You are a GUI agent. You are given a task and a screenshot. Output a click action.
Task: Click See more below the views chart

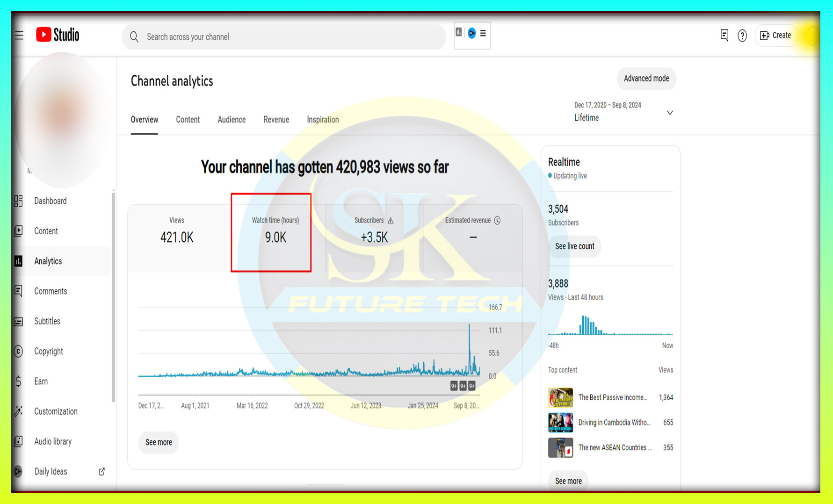pyautogui.click(x=159, y=442)
